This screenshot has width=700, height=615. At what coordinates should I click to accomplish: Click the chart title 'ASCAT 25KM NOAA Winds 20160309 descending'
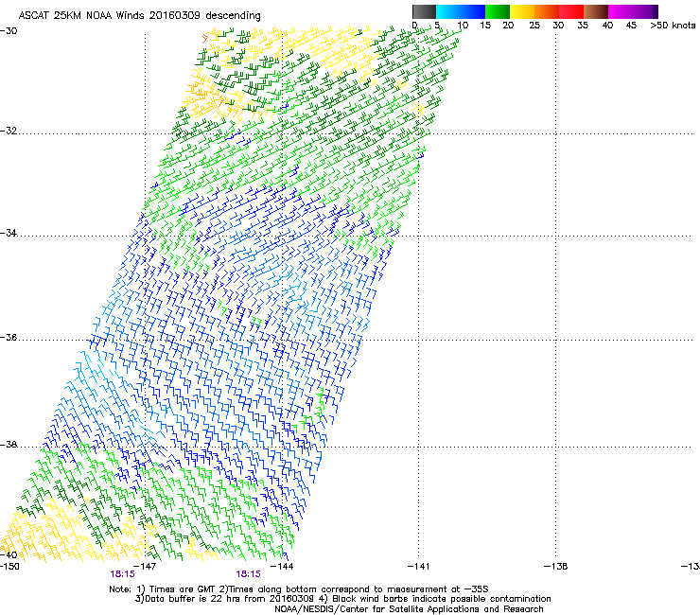point(140,15)
